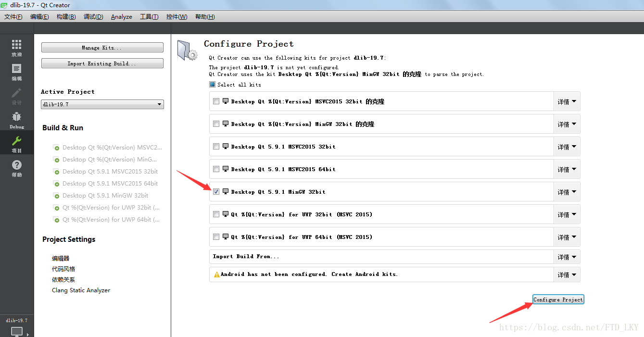
Task: Click plus icon of UWP 64bit kit in Build & Run
Action: point(57,220)
